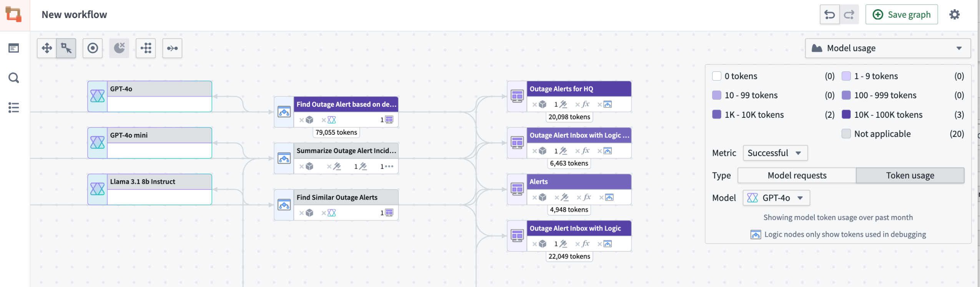Open the details panel from the sidebar
The height and width of the screenshot is (287, 980).
[14, 48]
